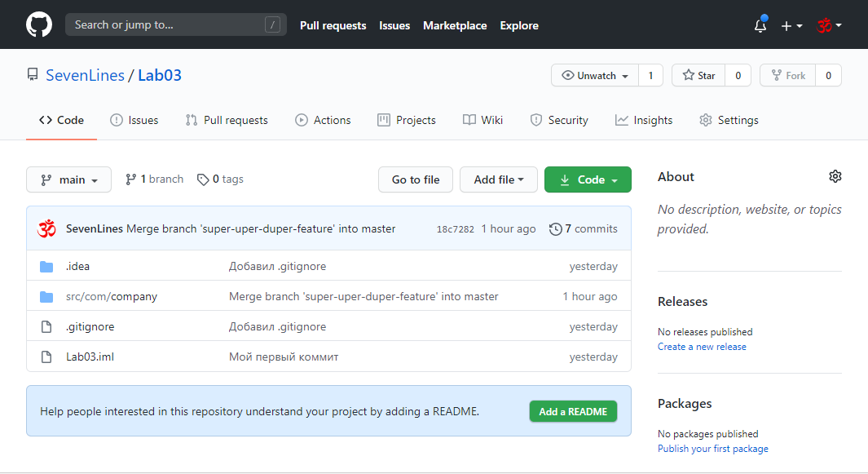This screenshot has width=868, height=474.
Task: Open the Lab03 repository link
Action: coord(160,75)
